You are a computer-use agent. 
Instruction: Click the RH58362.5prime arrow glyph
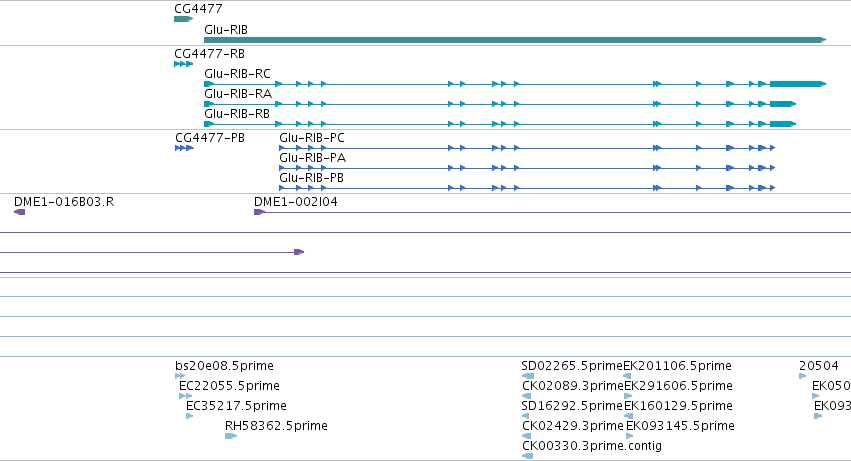coord(231,437)
